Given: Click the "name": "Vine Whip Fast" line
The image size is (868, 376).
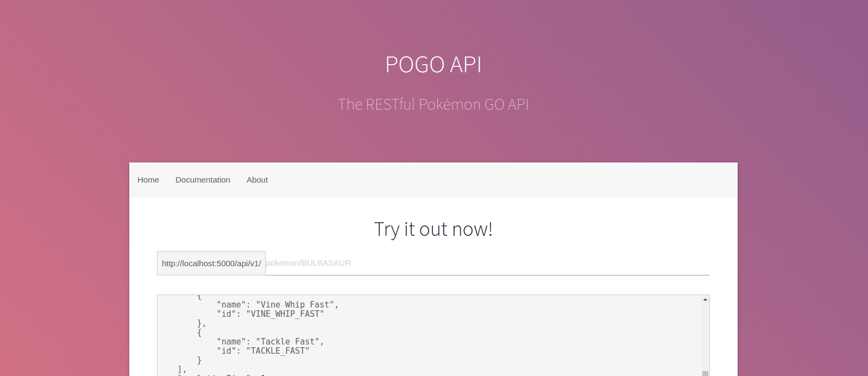Looking at the screenshot, I should pos(278,305).
